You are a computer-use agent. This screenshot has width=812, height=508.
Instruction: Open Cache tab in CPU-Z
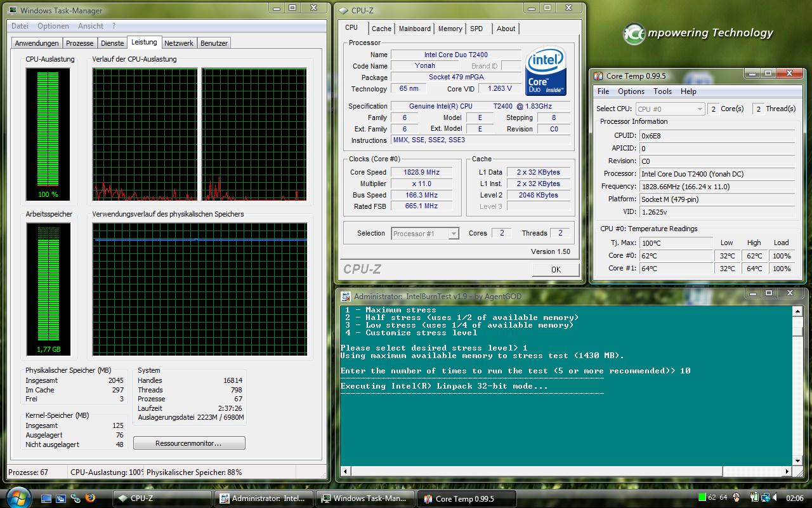381,29
